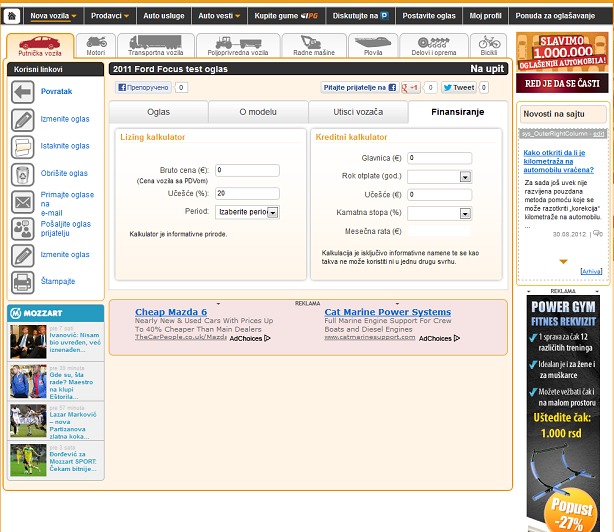Click the email envelope icon in sidebar
This screenshot has height=532, width=614.
coord(23,202)
